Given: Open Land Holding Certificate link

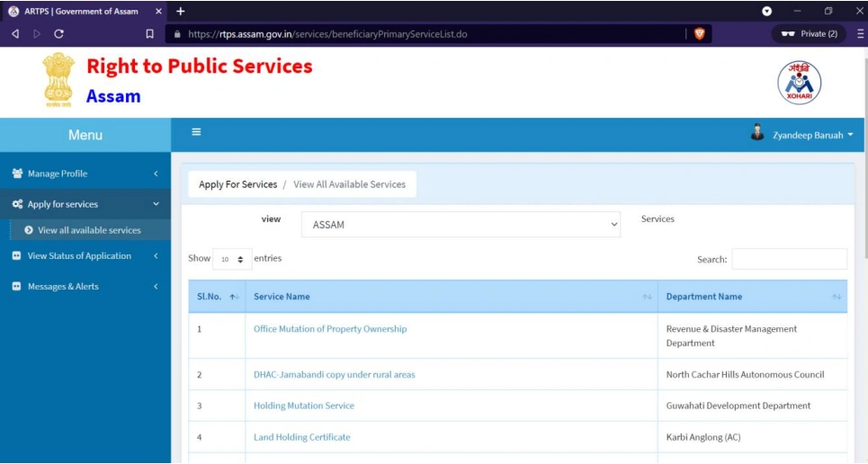Looking at the screenshot, I should coord(301,437).
